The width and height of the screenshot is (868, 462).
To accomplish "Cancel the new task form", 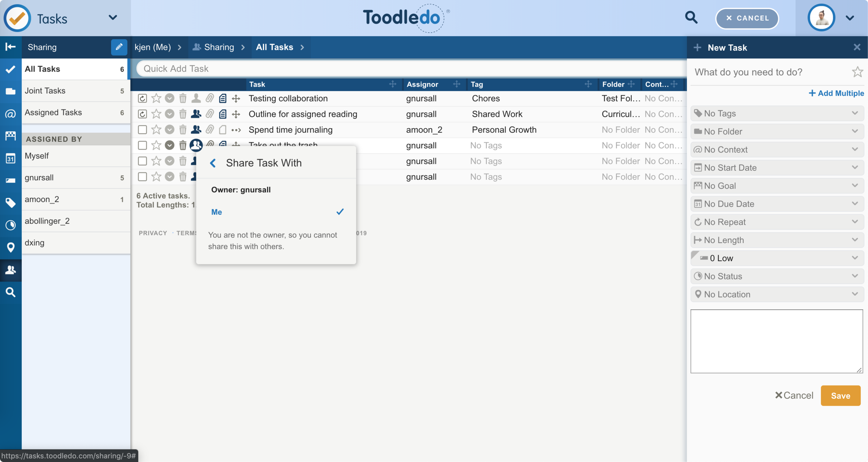I will point(794,395).
